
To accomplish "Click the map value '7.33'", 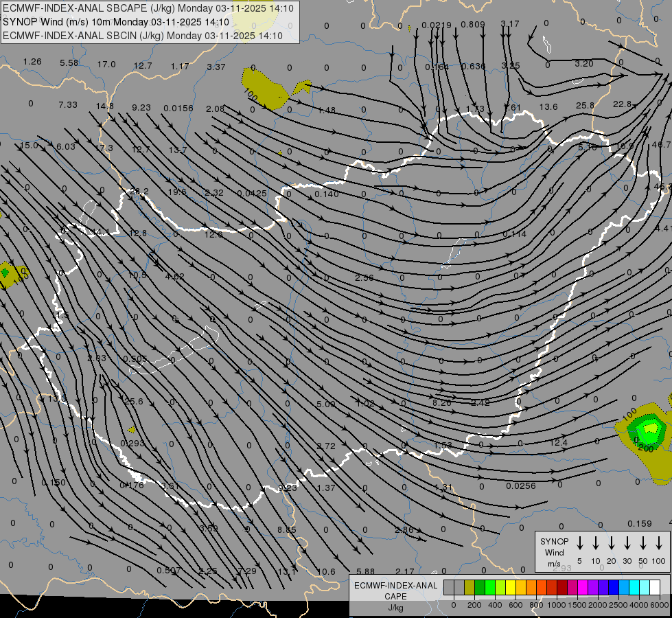I will (x=68, y=104).
